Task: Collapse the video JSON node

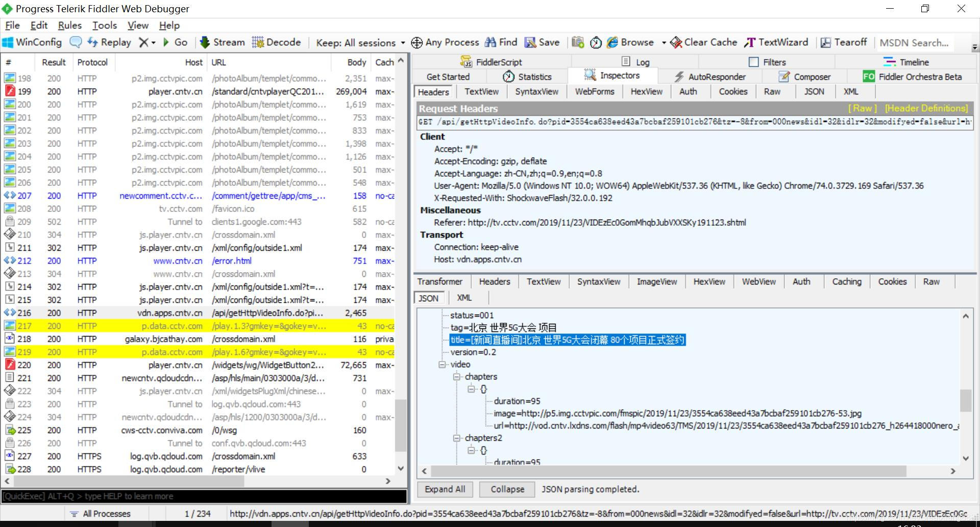Action: (442, 365)
